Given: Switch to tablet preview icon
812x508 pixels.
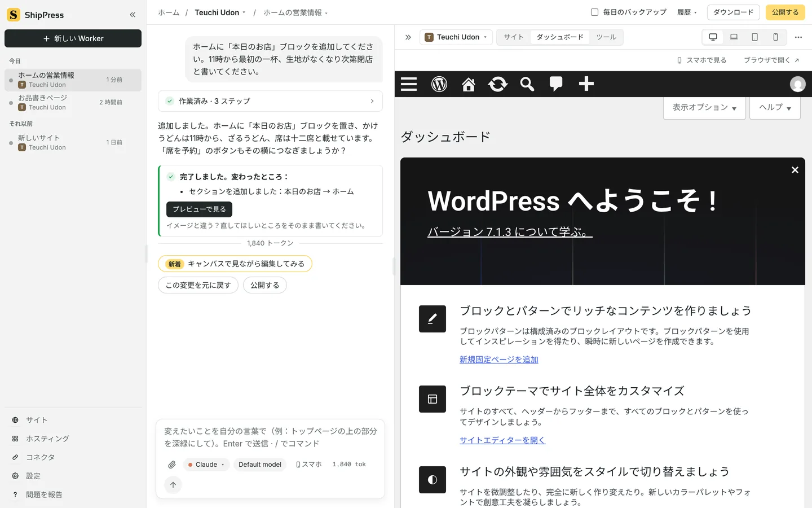Looking at the screenshot, I should (754, 37).
